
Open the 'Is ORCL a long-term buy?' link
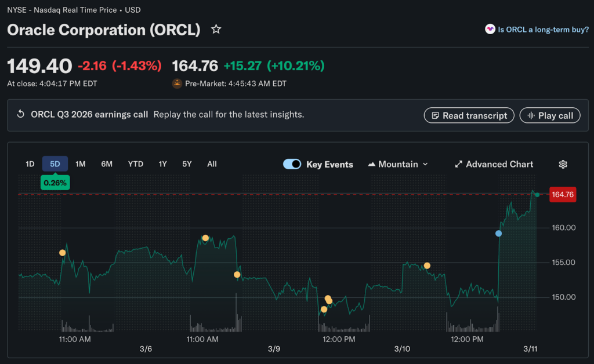pos(543,29)
